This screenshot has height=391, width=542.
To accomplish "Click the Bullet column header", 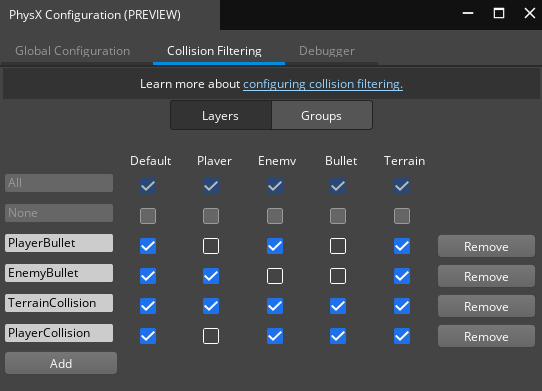I will point(341,161).
